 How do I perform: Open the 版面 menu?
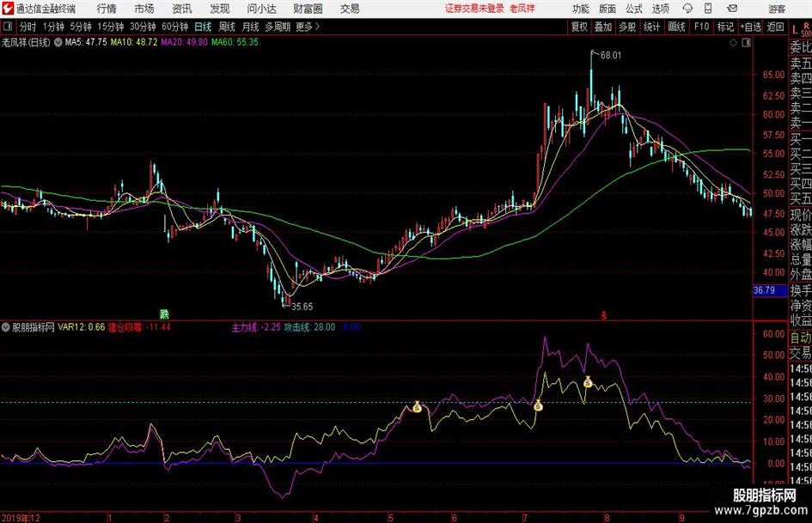tap(607, 9)
